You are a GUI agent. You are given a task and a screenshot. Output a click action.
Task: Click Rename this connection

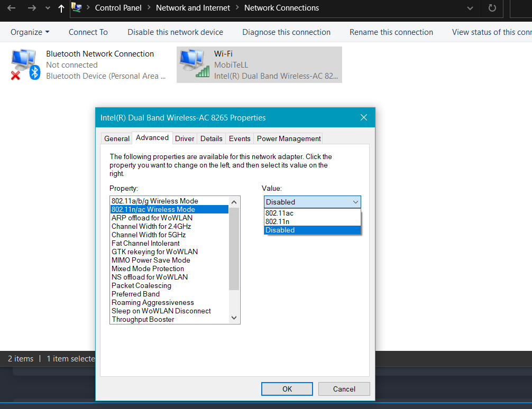pyautogui.click(x=391, y=32)
